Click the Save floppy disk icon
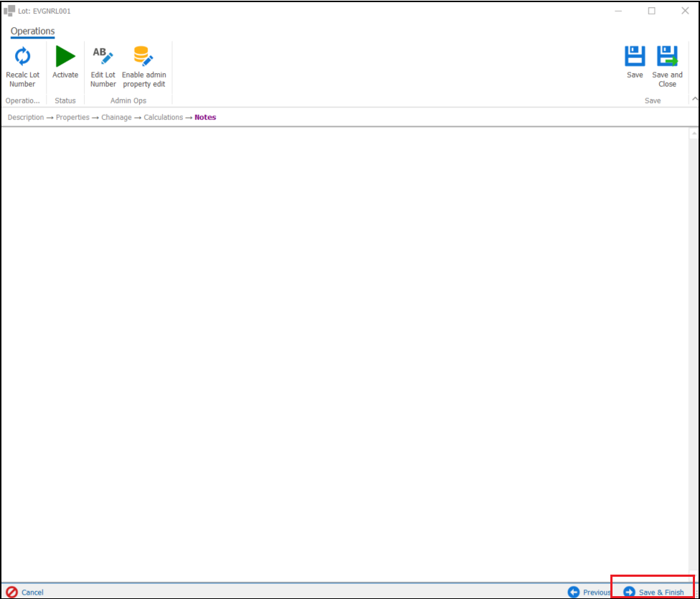 (x=635, y=57)
